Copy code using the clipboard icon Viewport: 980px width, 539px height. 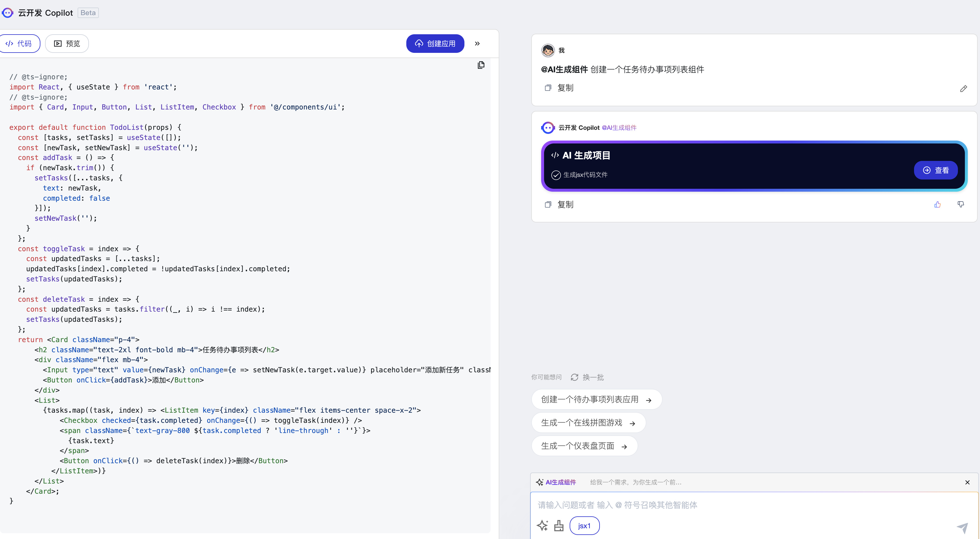481,65
